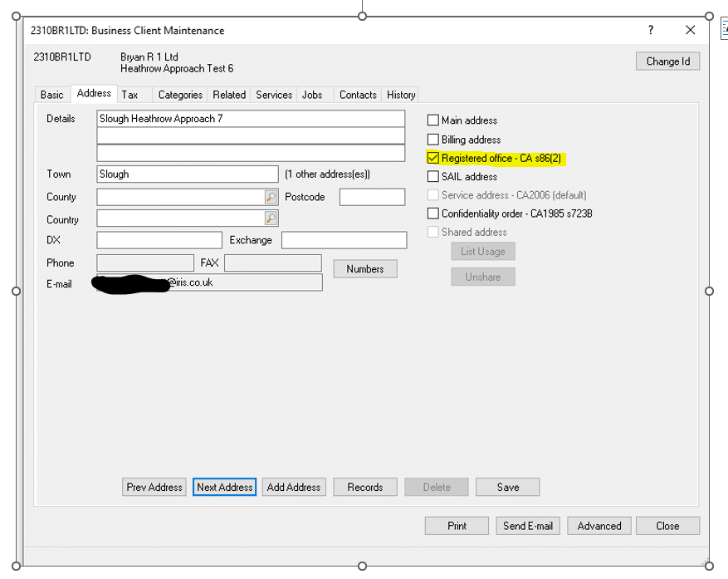
Task: Click the Delete address button
Action: pos(437,487)
